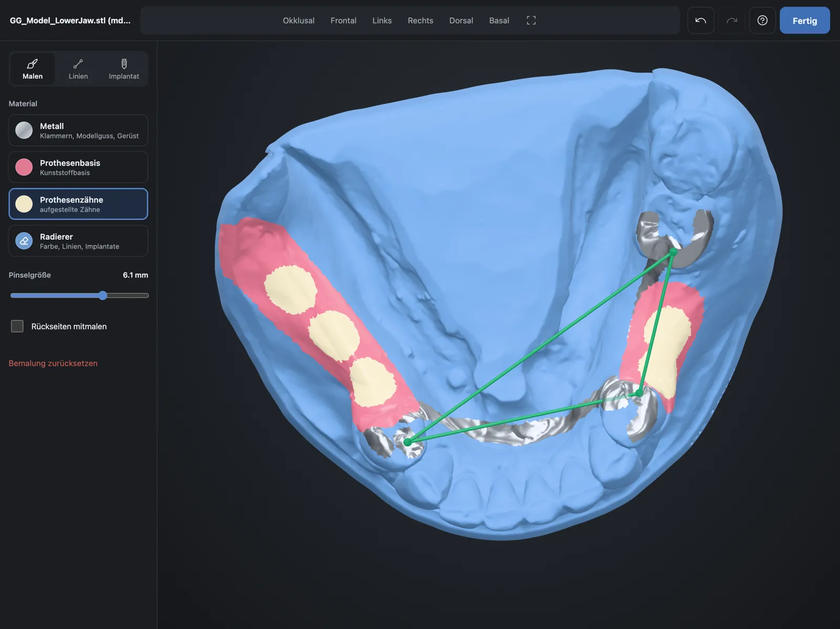Click the pink Prothesenbasis swatch
Image resolution: width=840 pixels, height=629 pixels.
pos(24,167)
